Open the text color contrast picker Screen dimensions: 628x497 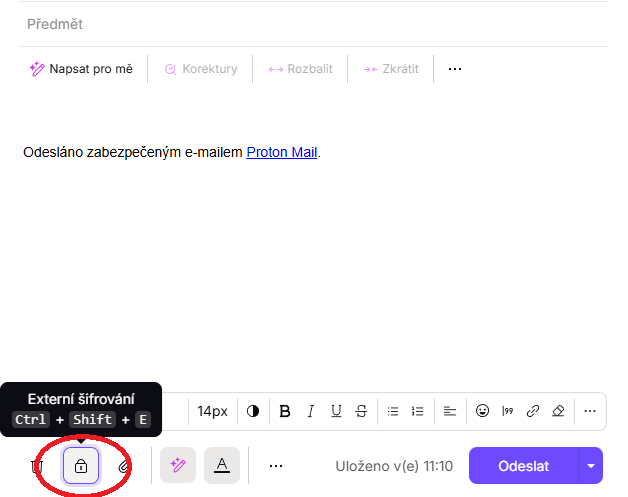point(253,411)
